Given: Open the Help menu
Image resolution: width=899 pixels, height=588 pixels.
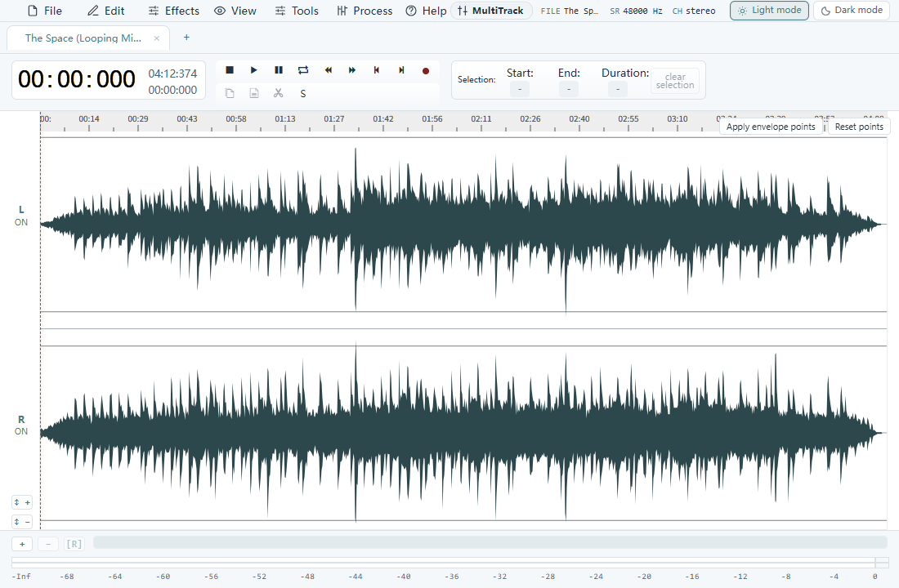Looking at the screenshot, I should tap(426, 11).
